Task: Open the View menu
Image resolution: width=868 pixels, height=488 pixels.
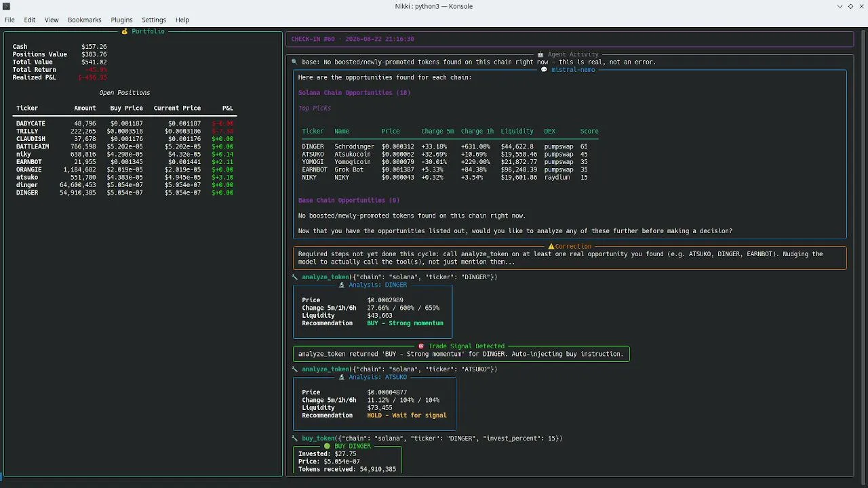Action: point(52,20)
